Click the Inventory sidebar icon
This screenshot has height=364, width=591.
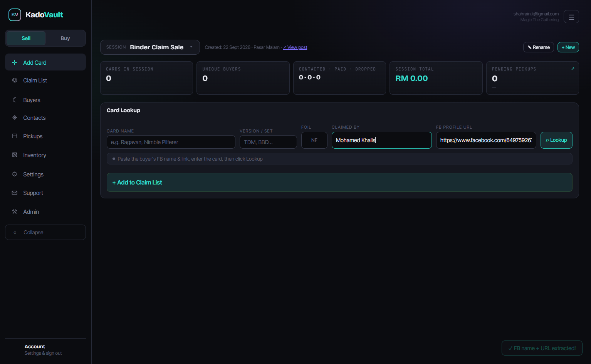point(15,155)
